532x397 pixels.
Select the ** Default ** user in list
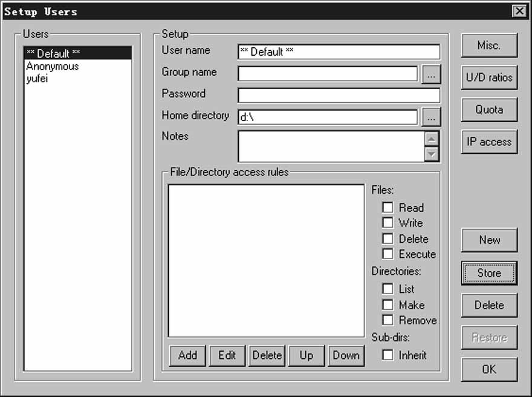(x=78, y=53)
